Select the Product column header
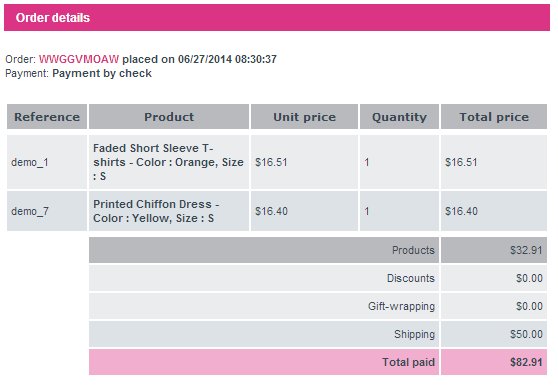This screenshot has height=387, width=558. pos(169,117)
